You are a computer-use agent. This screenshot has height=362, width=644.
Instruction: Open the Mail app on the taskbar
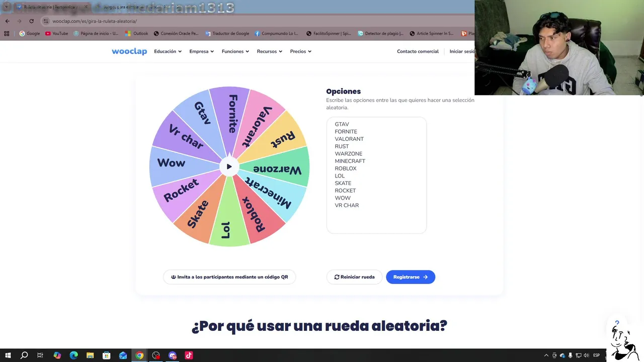tap(123, 355)
